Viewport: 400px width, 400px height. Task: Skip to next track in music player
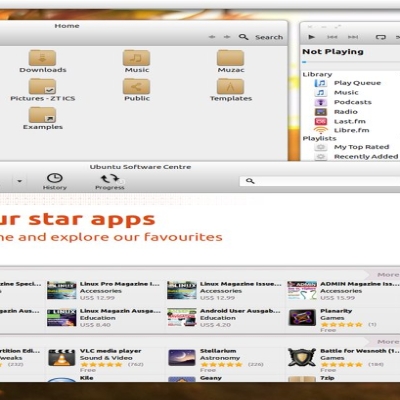pyautogui.click(x=353, y=37)
